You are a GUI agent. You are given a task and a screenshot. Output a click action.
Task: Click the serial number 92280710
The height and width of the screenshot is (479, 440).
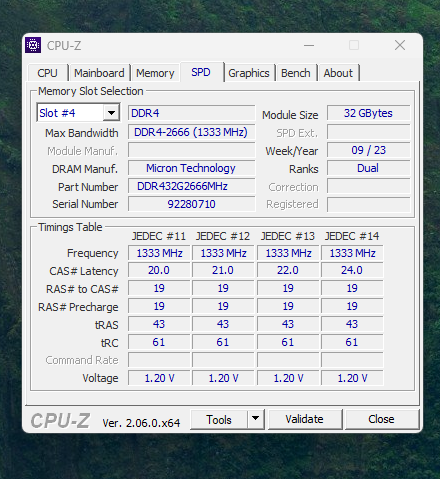point(192,204)
